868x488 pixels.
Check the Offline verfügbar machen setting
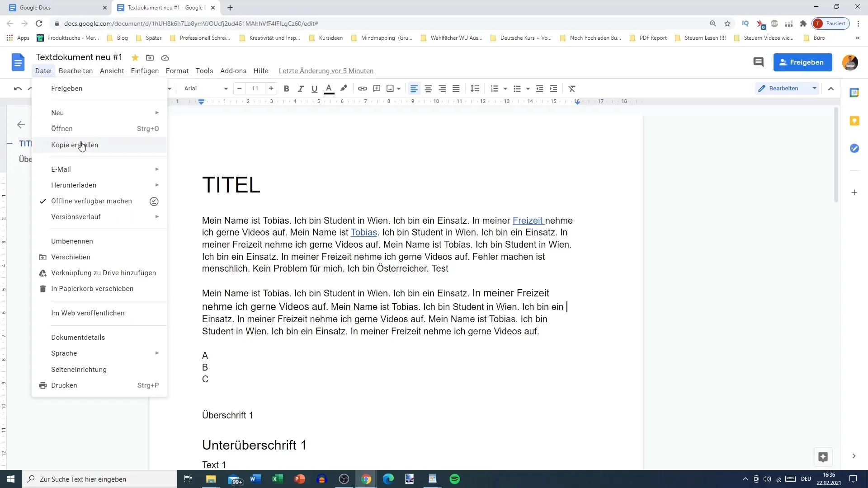(x=91, y=201)
